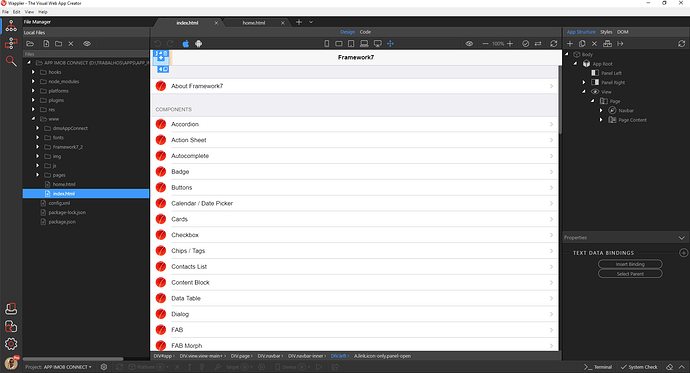This screenshot has height=373, width=690.
Task: Add a new element in App Structure
Action: pyautogui.click(x=570, y=44)
